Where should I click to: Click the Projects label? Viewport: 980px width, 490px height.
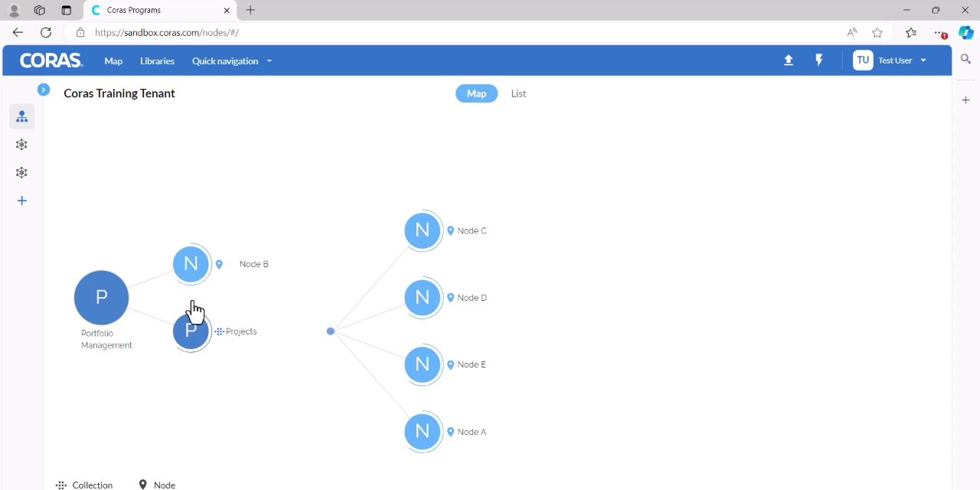point(241,332)
